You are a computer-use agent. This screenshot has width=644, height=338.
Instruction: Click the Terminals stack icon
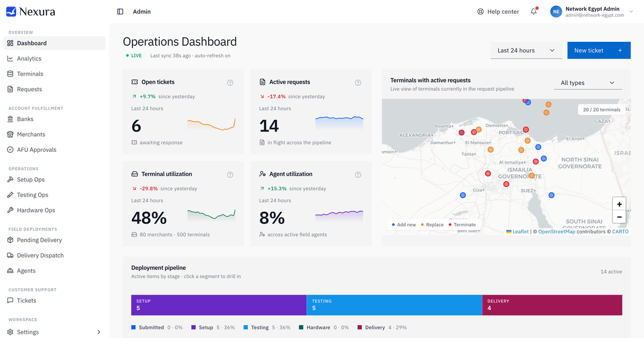point(10,74)
